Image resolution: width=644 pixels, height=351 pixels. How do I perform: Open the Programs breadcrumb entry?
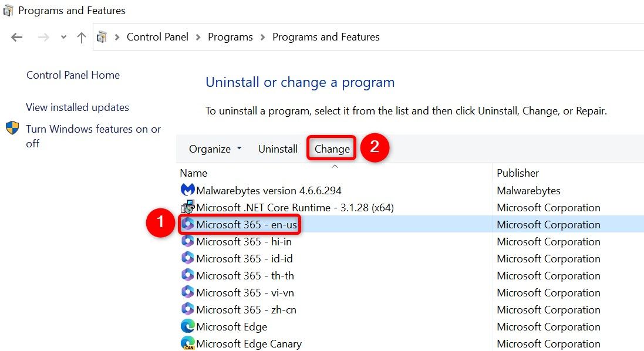(x=230, y=36)
